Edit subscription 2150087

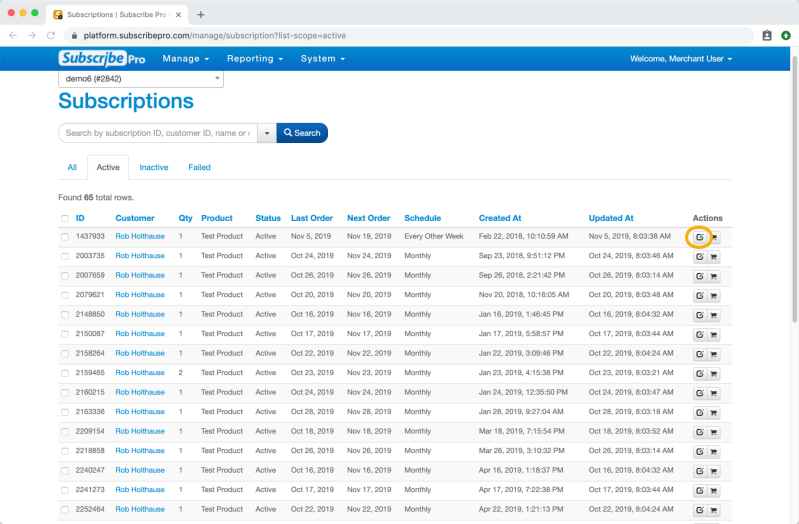(700, 335)
